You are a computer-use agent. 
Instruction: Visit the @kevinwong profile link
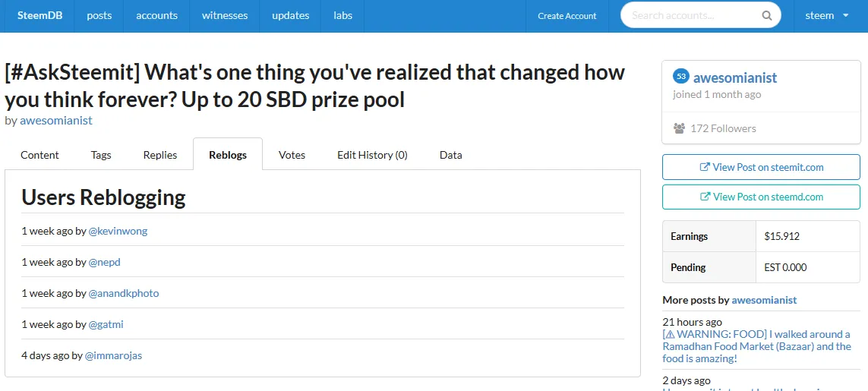pyautogui.click(x=118, y=231)
